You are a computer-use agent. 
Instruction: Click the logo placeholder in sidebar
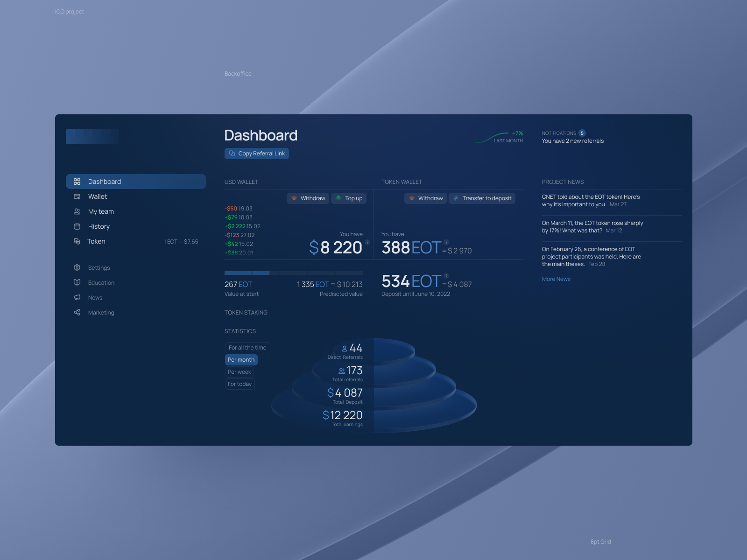click(x=92, y=137)
